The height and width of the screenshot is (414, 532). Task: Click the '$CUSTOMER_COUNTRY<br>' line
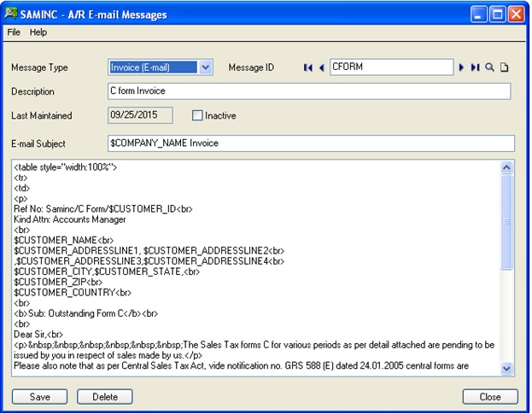73,293
